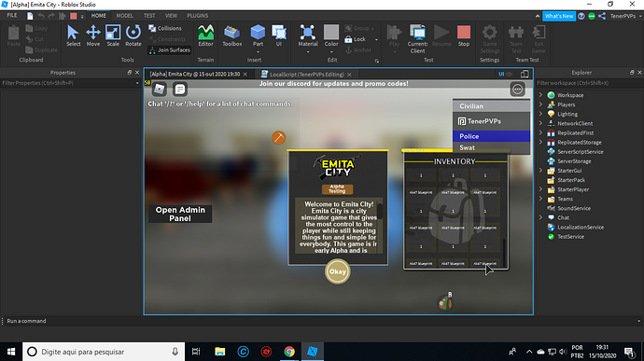Screen dimensions: 644x361
Task: Open File Explorer from taskbar
Action: coord(219,352)
